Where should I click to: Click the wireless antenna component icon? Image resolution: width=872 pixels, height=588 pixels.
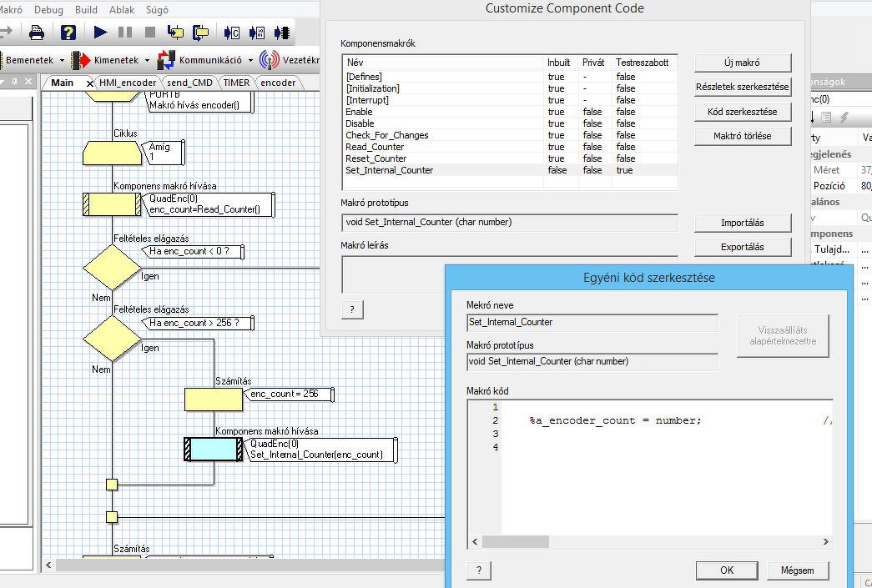click(270, 60)
